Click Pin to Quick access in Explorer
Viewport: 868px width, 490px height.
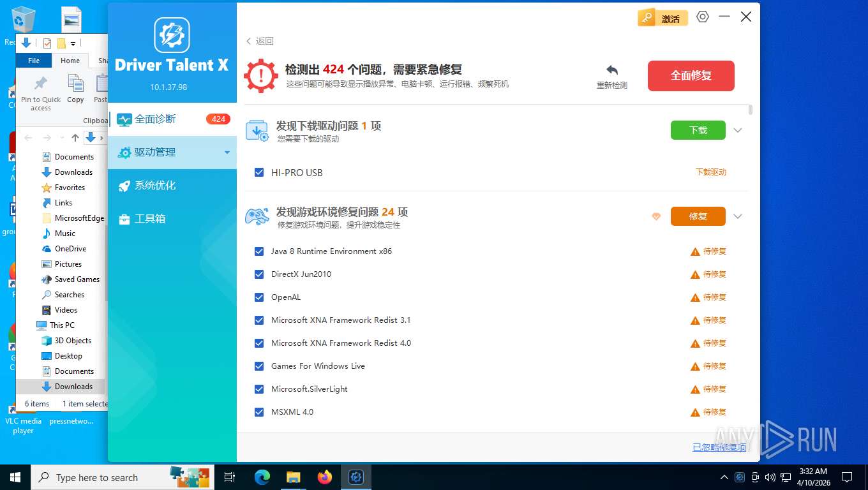(x=41, y=93)
